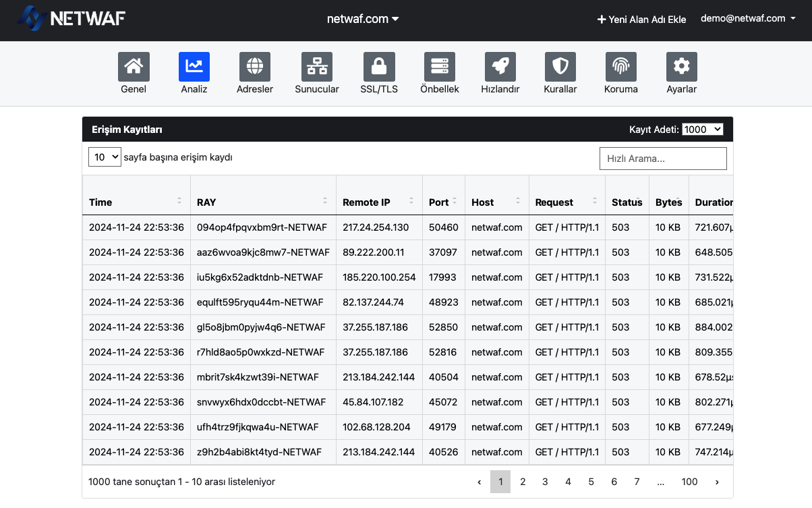Open the Önbellek server icon

pos(440,67)
